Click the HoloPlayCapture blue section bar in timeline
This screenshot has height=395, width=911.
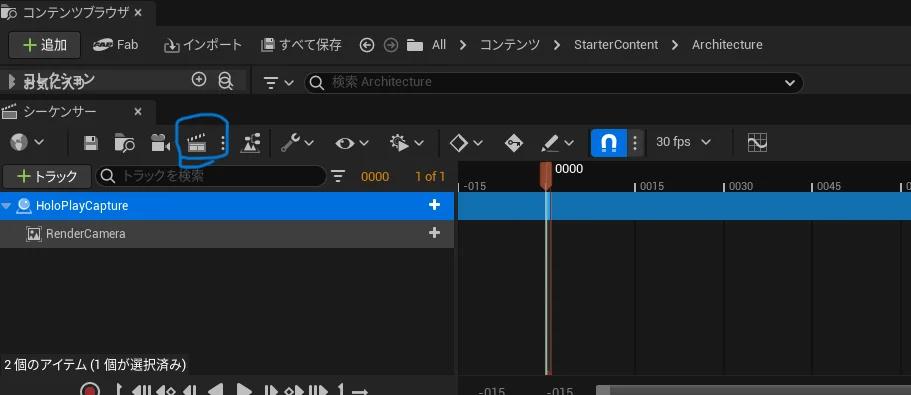coord(684,206)
